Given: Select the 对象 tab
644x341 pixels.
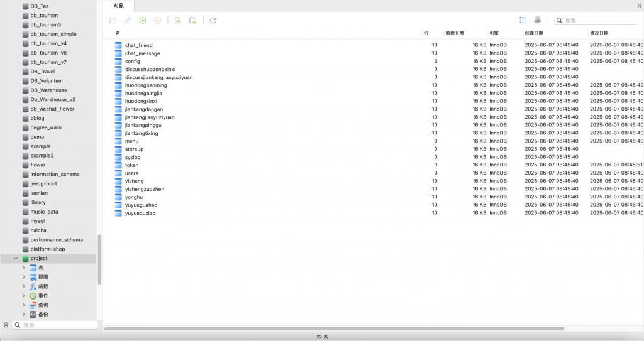Looking at the screenshot, I should point(118,5).
